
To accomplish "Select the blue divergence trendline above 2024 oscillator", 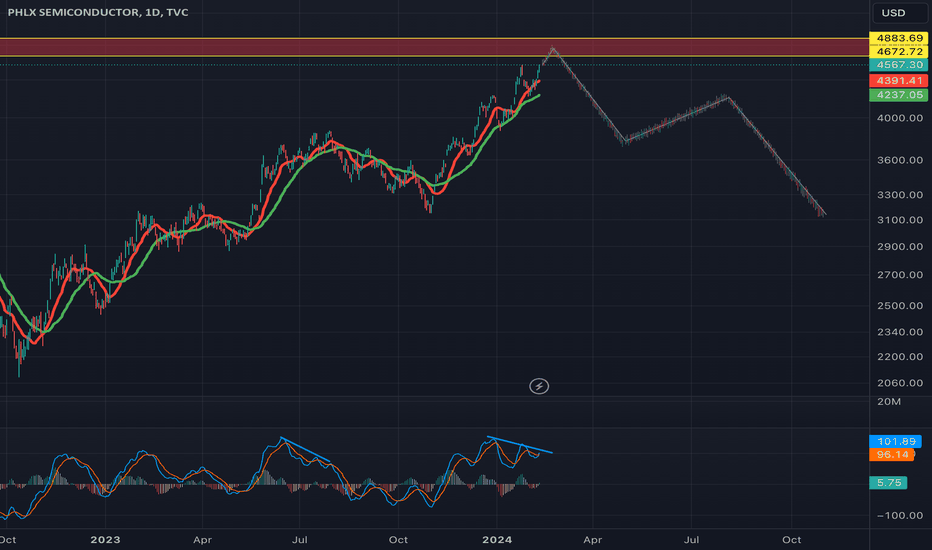I will tap(520, 445).
